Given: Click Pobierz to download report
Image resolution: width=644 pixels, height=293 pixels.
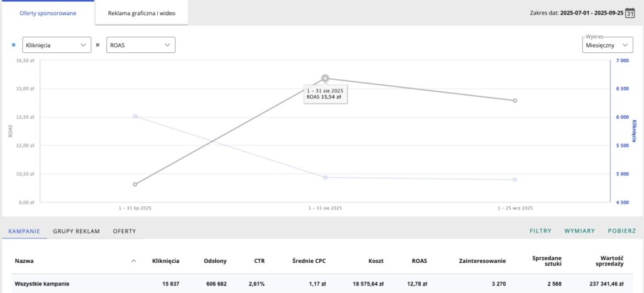Looking at the screenshot, I should coord(621,231).
